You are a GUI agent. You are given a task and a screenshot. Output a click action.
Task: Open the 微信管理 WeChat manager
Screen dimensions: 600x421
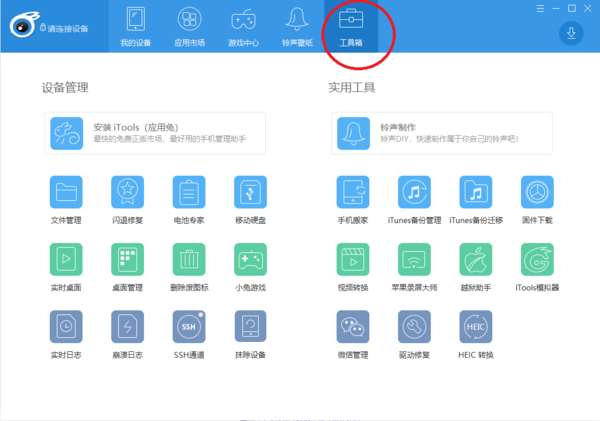pyautogui.click(x=353, y=326)
